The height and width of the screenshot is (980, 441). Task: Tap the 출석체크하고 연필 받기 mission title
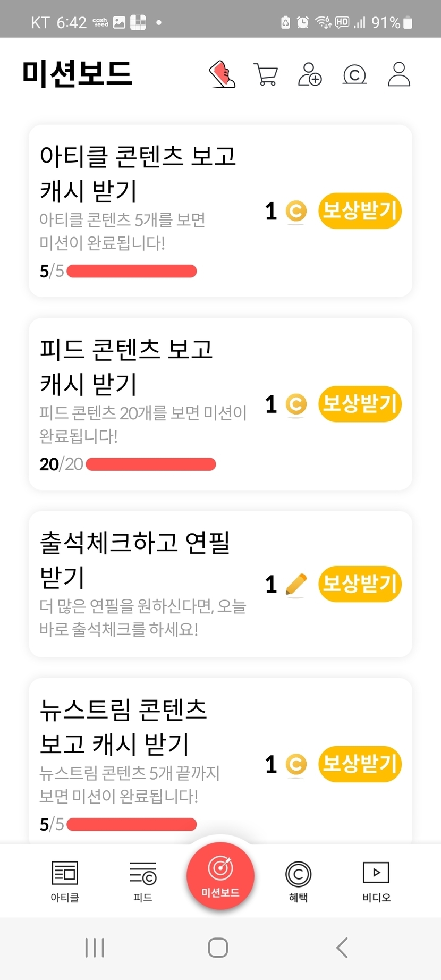134,559
